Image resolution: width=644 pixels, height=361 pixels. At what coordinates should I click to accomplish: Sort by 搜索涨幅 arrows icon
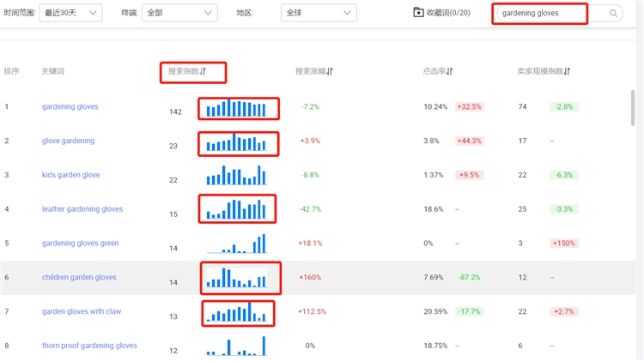330,71
